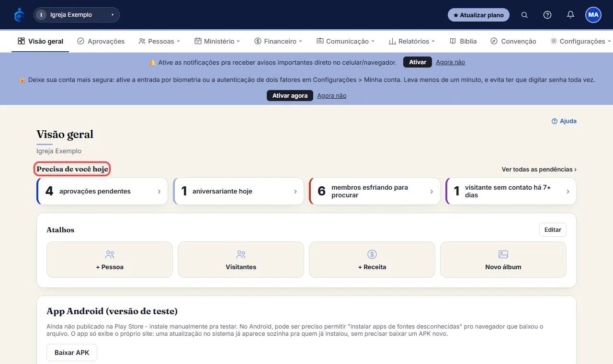
Task: Open the Bíblia tab
Action: 463,41
